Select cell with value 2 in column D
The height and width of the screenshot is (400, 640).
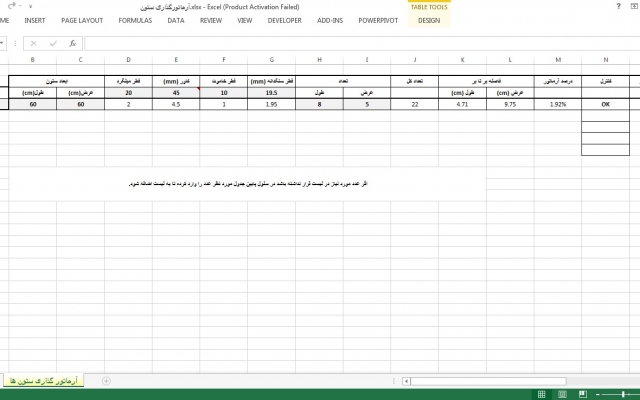pyautogui.click(x=128, y=104)
